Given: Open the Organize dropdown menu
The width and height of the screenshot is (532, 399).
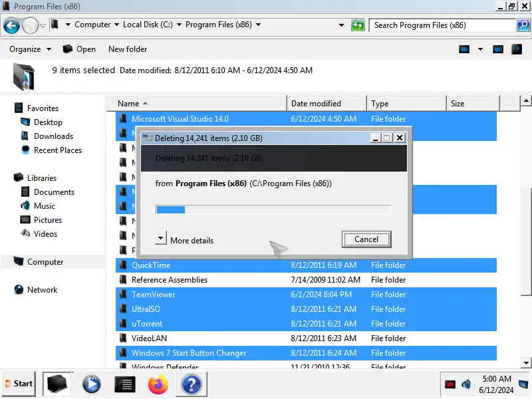Looking at the screenshot, I should [31, 49].
